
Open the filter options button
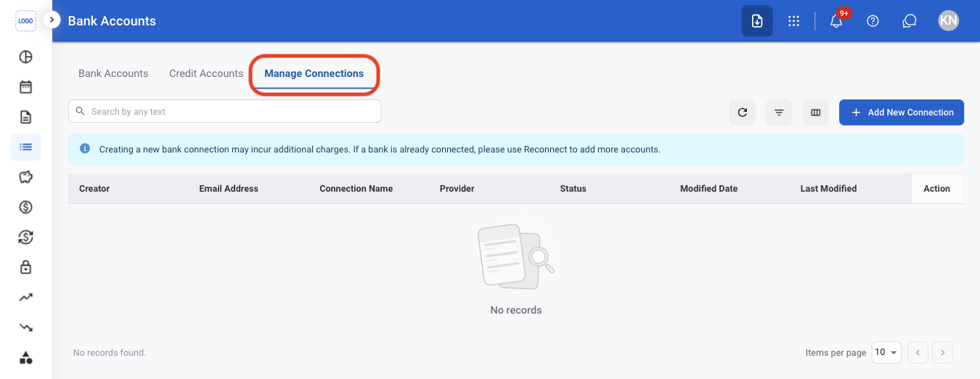click(x=779, y=113)
